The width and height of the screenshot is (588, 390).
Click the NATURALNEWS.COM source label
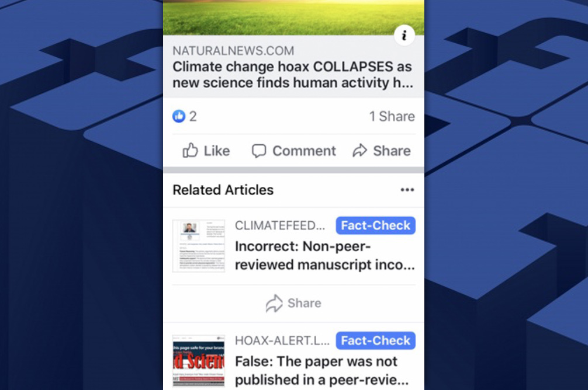[233, 51]
